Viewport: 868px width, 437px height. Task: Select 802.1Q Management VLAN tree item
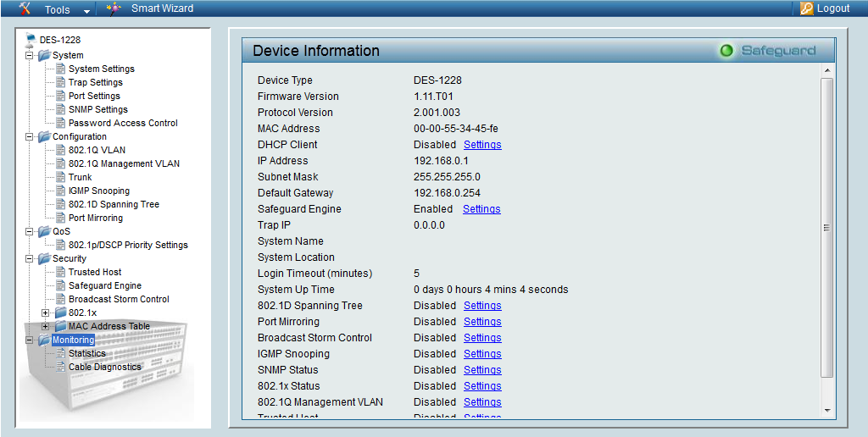124,163
